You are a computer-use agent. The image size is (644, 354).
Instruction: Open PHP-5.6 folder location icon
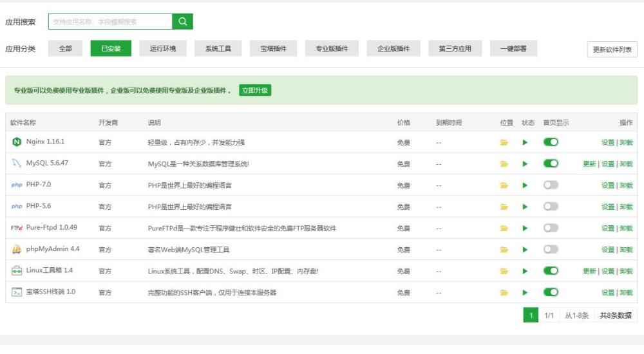coord(504,207)
